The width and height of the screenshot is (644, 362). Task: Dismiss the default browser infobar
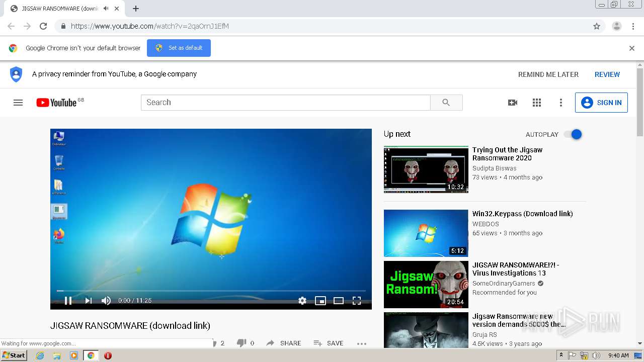[x=632, y=48]
